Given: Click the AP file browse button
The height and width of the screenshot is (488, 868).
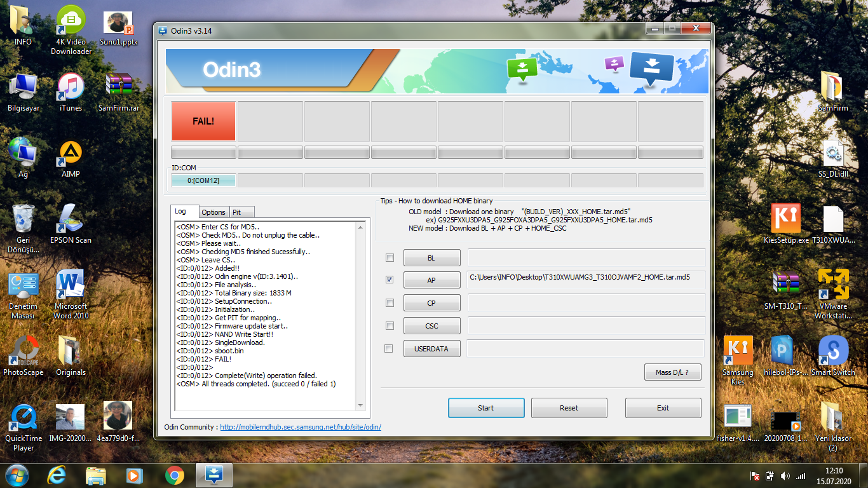Looking at the screenshot, I should click(x=431, y=280).
